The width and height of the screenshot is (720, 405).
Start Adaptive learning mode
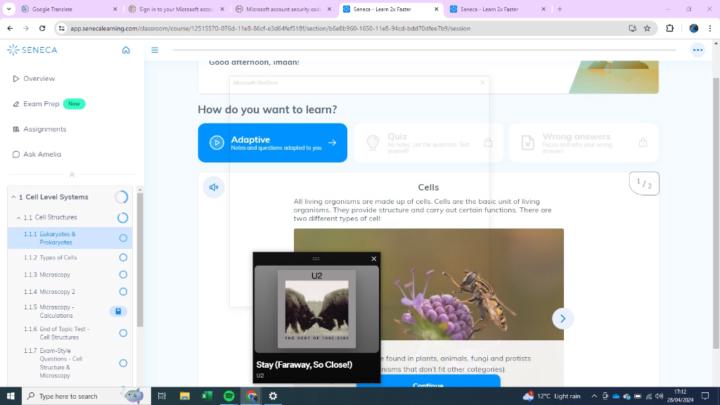tap(272, 143)
